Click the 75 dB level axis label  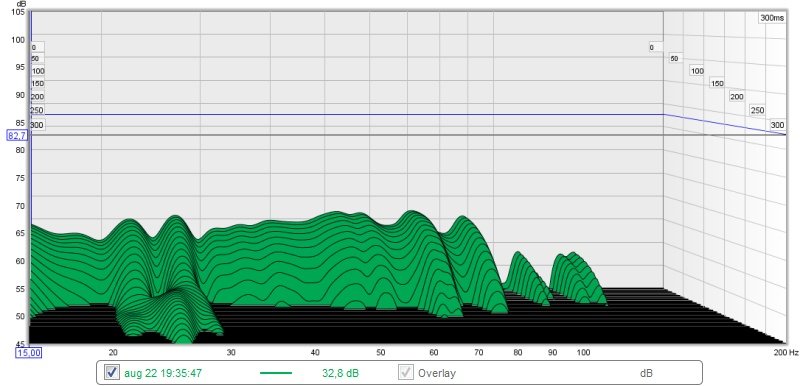click(x=20, y=178)
